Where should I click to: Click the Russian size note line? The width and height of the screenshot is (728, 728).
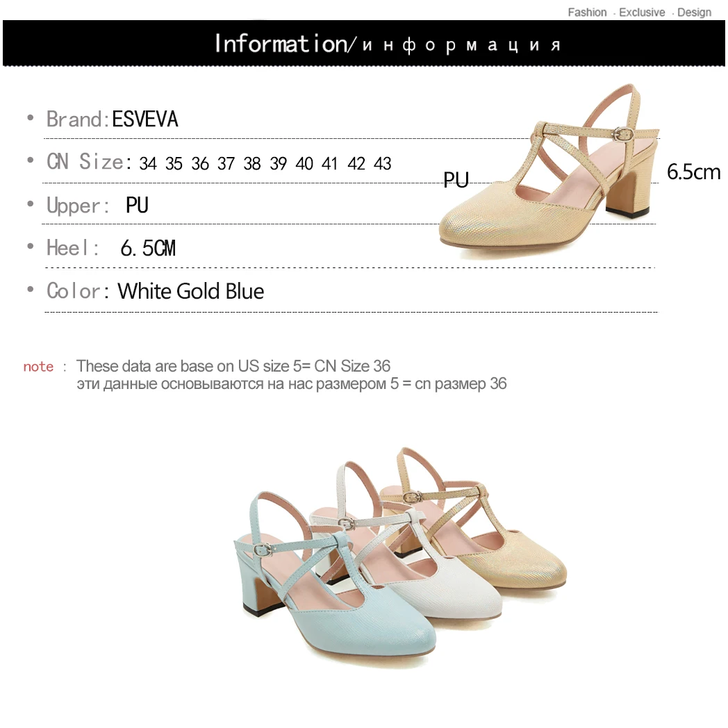click(x=292, y=384)
